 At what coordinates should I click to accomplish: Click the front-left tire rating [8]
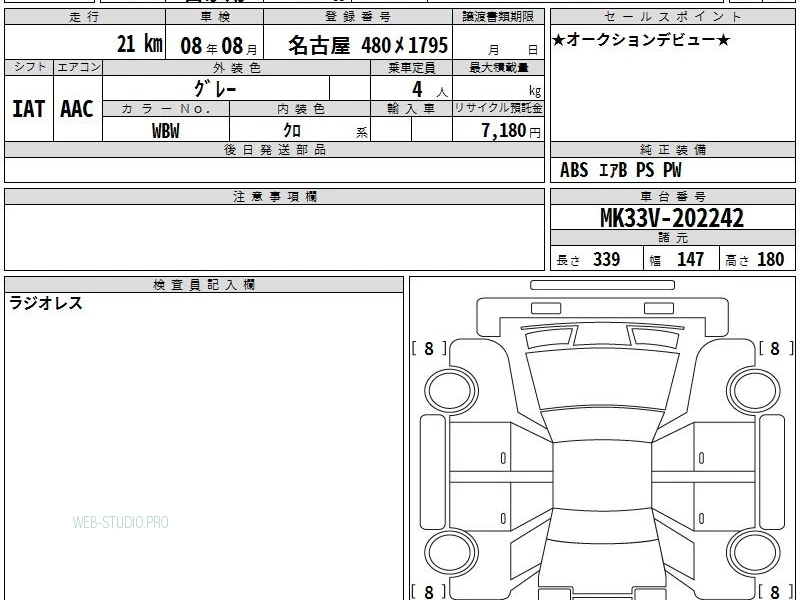[429, 348]
